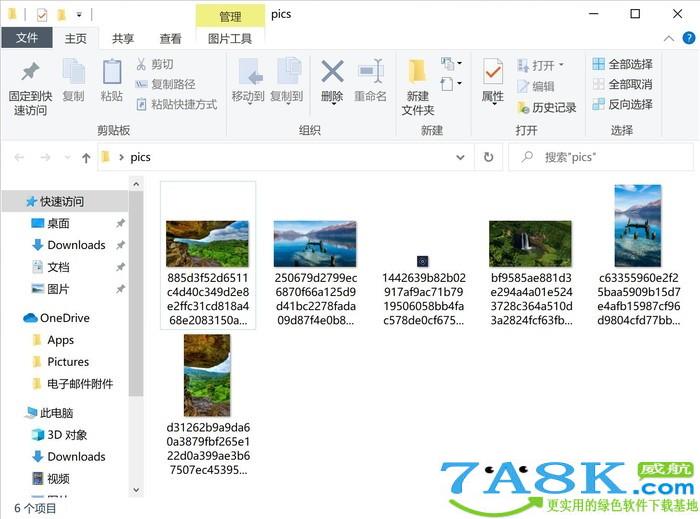Open Help question mark icon
The width and height of the screenshot is (700, 519).
[x=689, y=38]
